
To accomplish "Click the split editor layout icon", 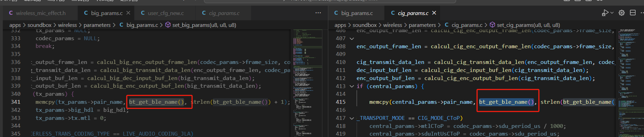I will [632, 13].
